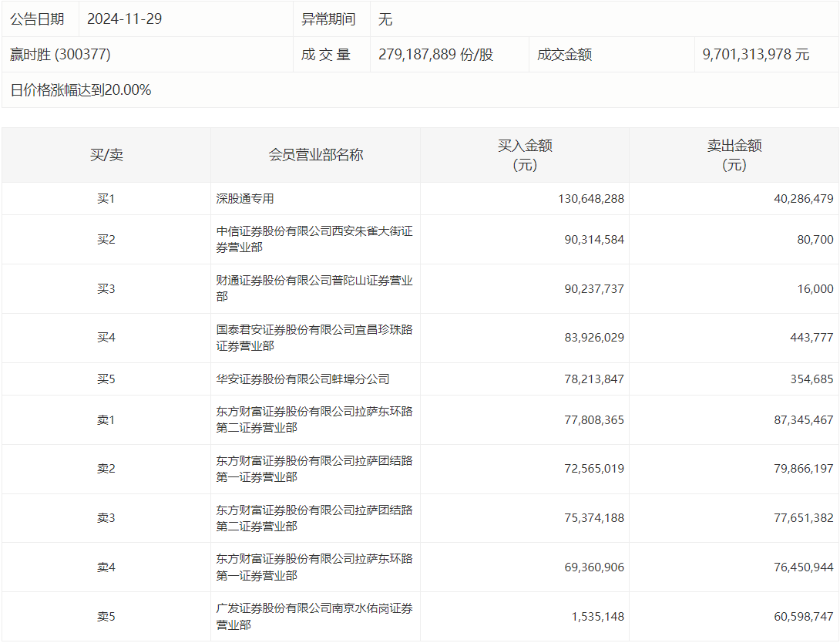The image size is (840, 643).
Task: Click trading volume 279,187,889 份/股
Action: pos(435,55)
